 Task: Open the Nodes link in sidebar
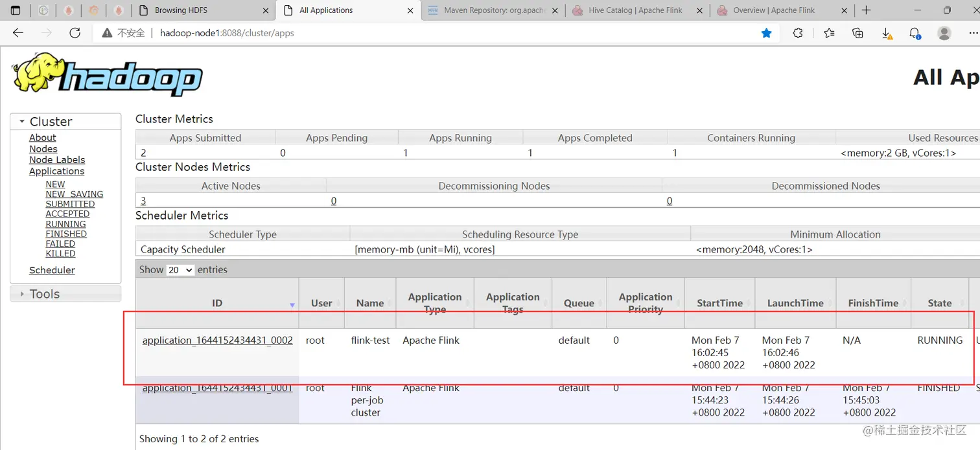[43, 149]
